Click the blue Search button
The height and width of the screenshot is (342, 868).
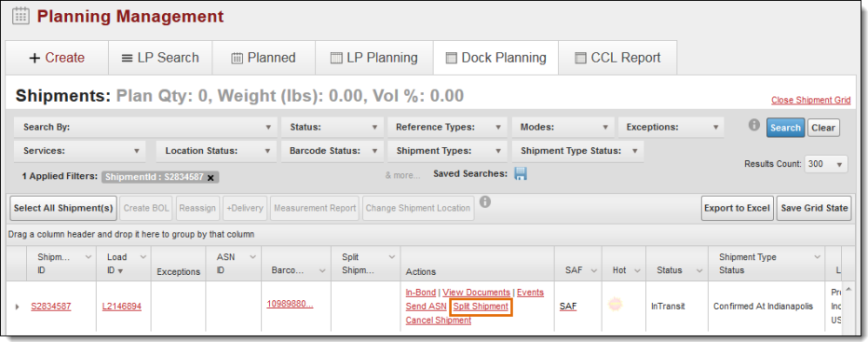(785, 128)
